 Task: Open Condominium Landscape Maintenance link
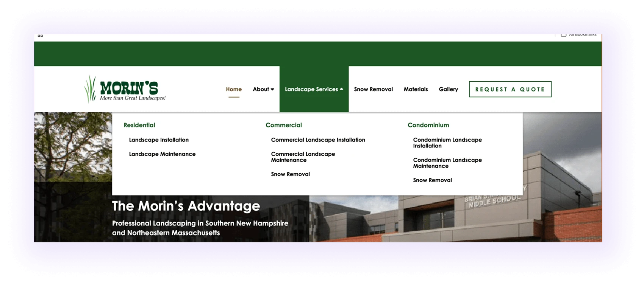447,163
